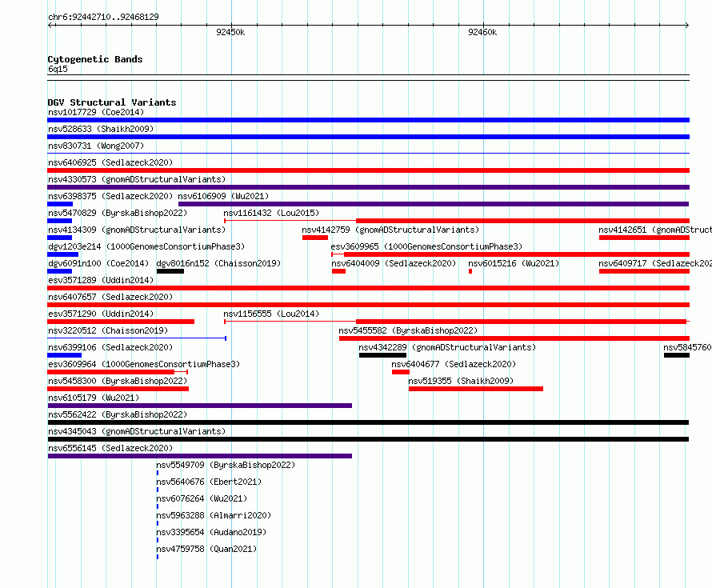The width and height of the screenshot is (712, 588).
Task: Click the nsv5640676 (Ebert2021) label
Action: coord(209,482)
